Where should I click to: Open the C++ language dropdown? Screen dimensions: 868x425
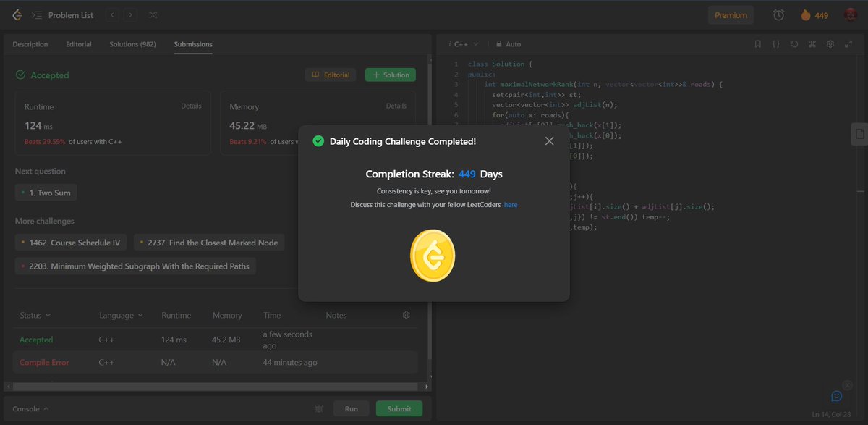tap(463, 43)
